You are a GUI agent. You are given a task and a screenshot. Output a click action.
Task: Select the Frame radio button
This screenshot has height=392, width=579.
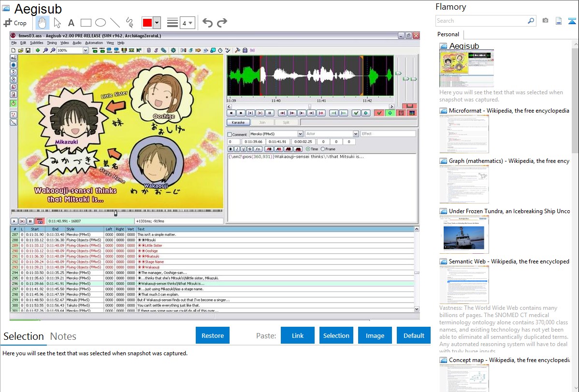coord(323,149)
